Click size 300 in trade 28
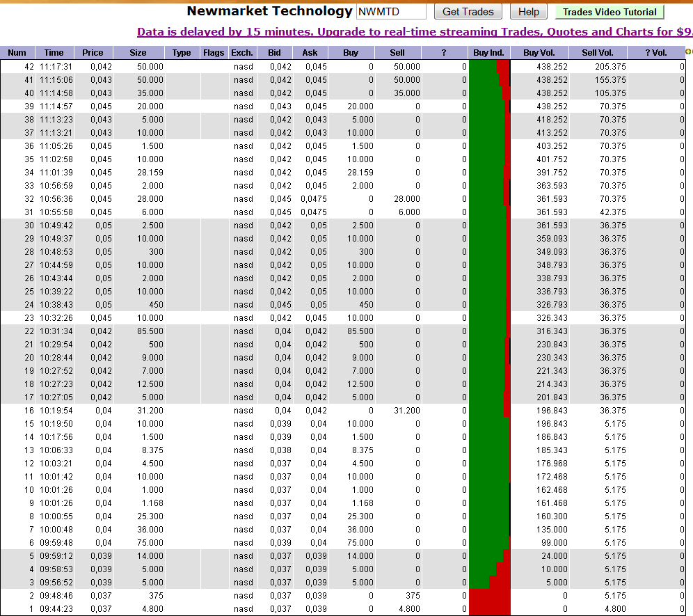 pyautogui.click(x=156, y=252)
